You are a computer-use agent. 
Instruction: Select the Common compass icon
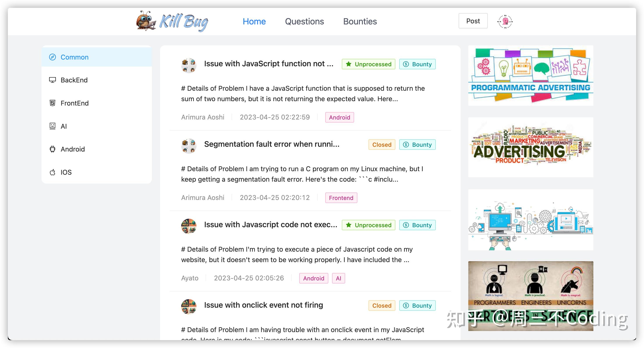pyautogui.click(x=52, y=57)
